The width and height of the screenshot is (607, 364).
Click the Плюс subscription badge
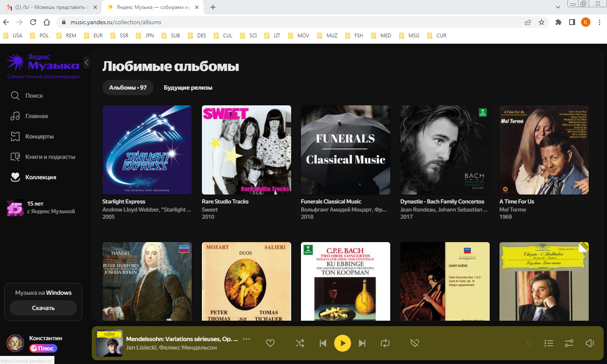tap(43, 349)
